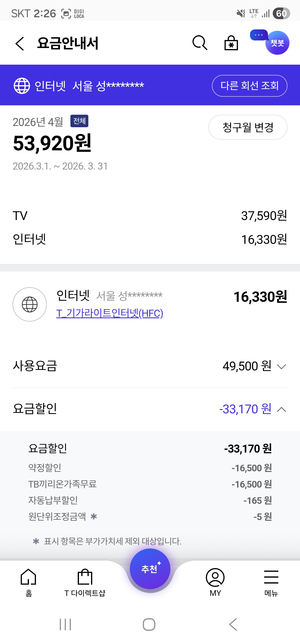The width and height of the screenshot is (300, 644).
Task: Tap the TV 37,590원 row
Action: [150, 215]
